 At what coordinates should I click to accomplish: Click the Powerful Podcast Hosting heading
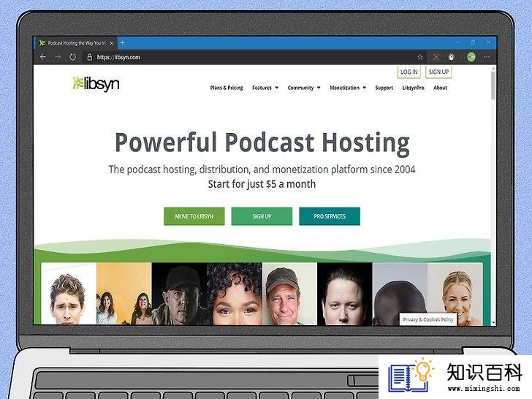coord(262,142)
